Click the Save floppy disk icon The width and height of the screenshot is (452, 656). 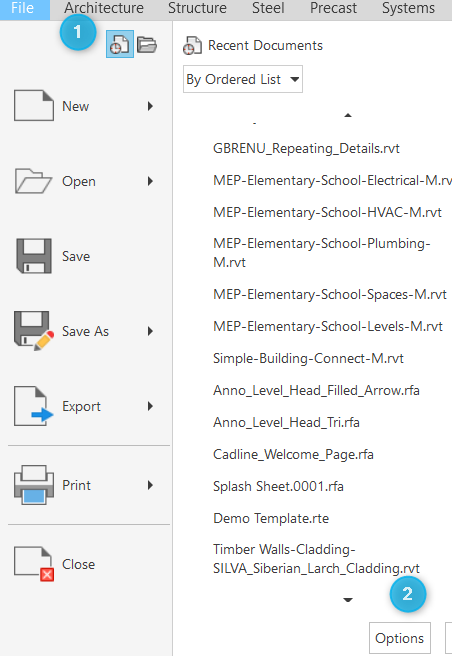tap(34, 256)
